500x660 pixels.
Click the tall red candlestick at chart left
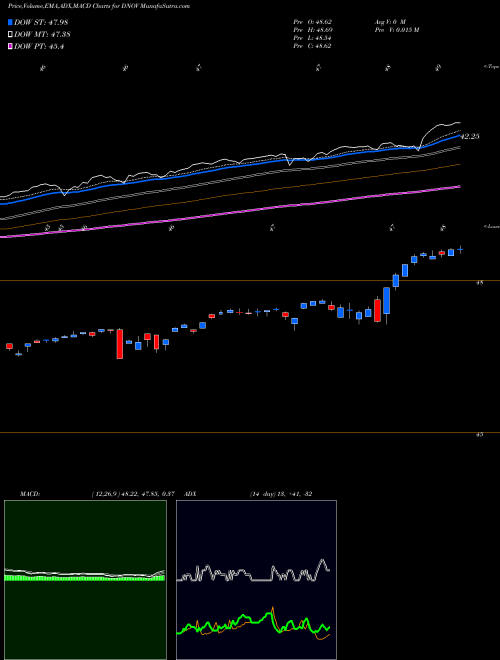(120, 344)
